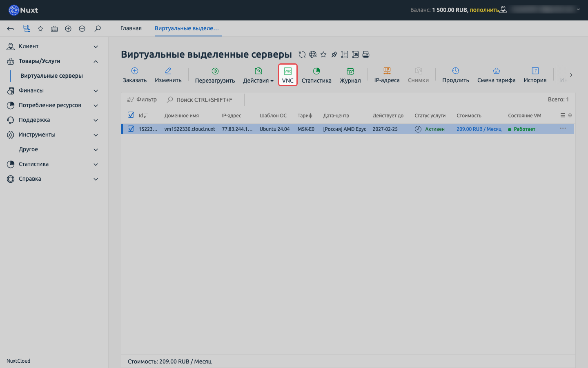Click the пополнить balance link
Viewport: 588px width, 368px height.
(x=484, y=10)
